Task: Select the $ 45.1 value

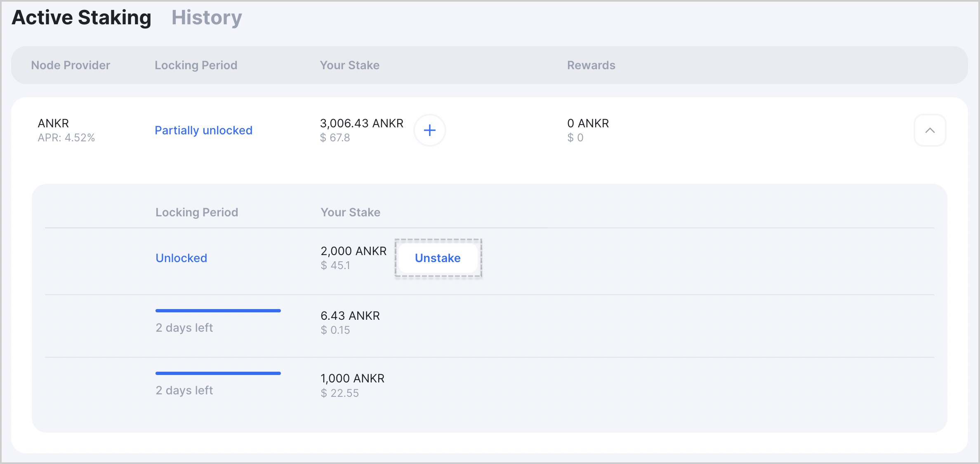Action: click(335, 265)
